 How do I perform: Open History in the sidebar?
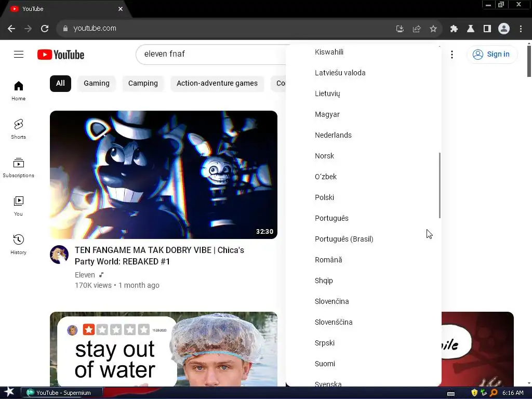(18, 244)
